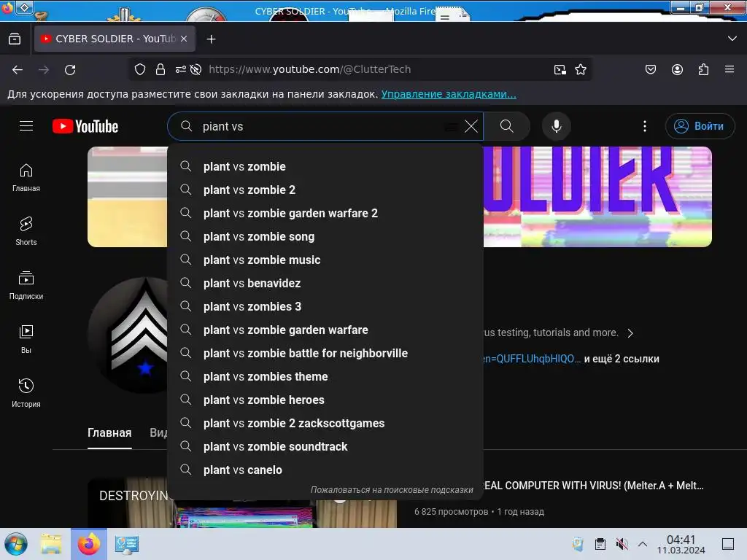Choose plant vs zombie music suggestion
Viewport: 747px width, 560px height.
(325, 260)
